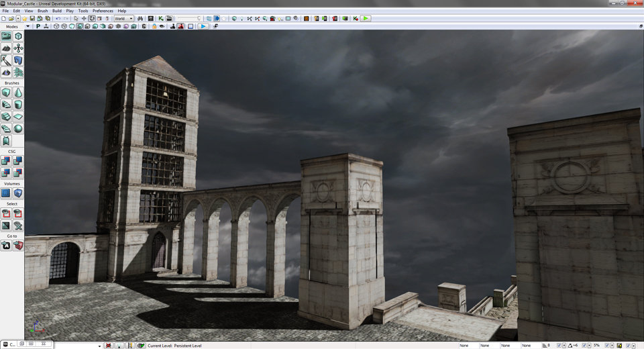Toggle scale snap checkbox near 5% value
This screenshot has width=644, height=349.
tap(607, 346)
